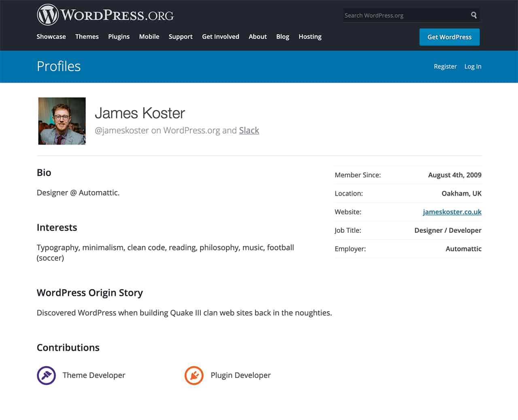518x420 pixels.
Task: Click the Theme Developer label
Action: pos(94,375)
